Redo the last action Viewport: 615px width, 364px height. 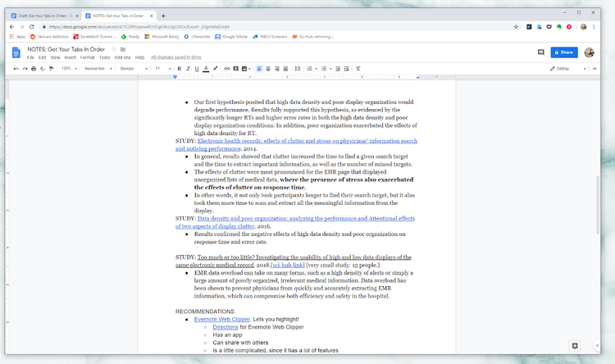(x=25, y=69)
